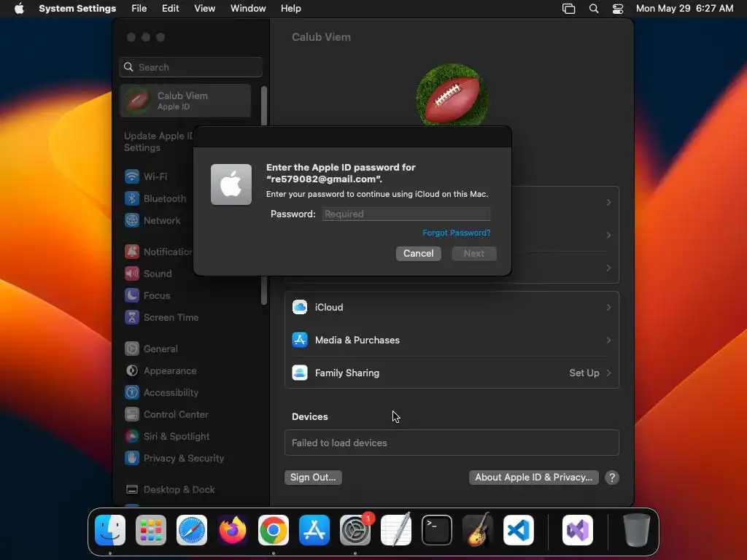Open Focus settings in the sidebar

pos(147,296)
